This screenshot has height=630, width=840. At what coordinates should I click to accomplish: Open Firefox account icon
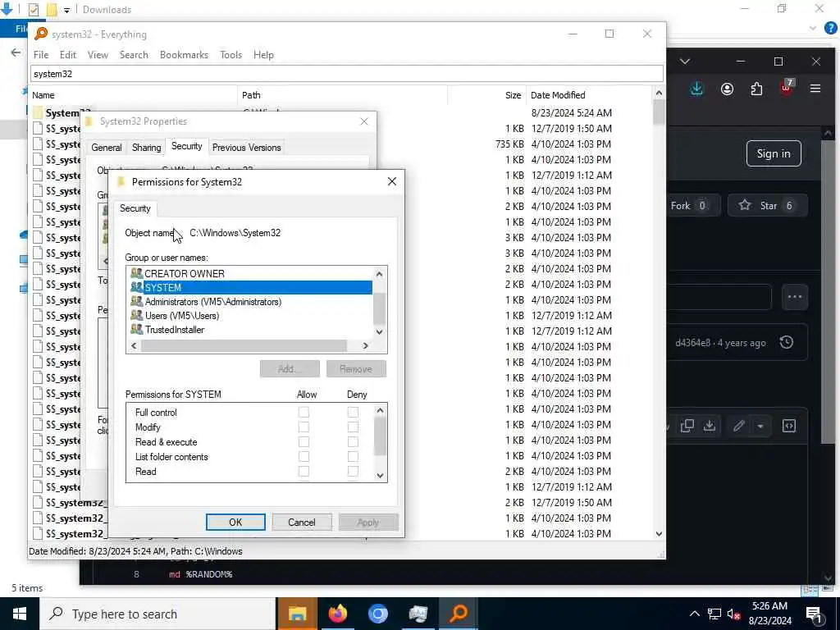(727, 89)
